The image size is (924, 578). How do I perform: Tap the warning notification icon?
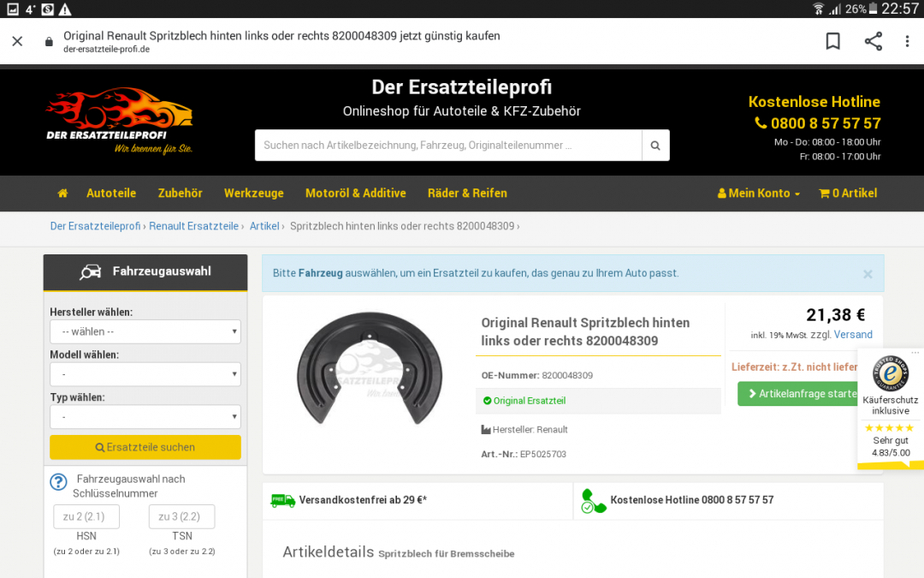pyautogui.click(x=65, y=9)
